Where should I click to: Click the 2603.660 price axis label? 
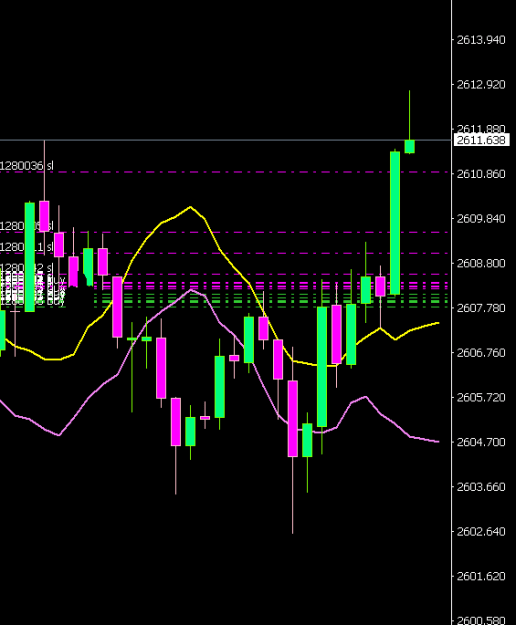pyautogui.click(x=481, y=487)
